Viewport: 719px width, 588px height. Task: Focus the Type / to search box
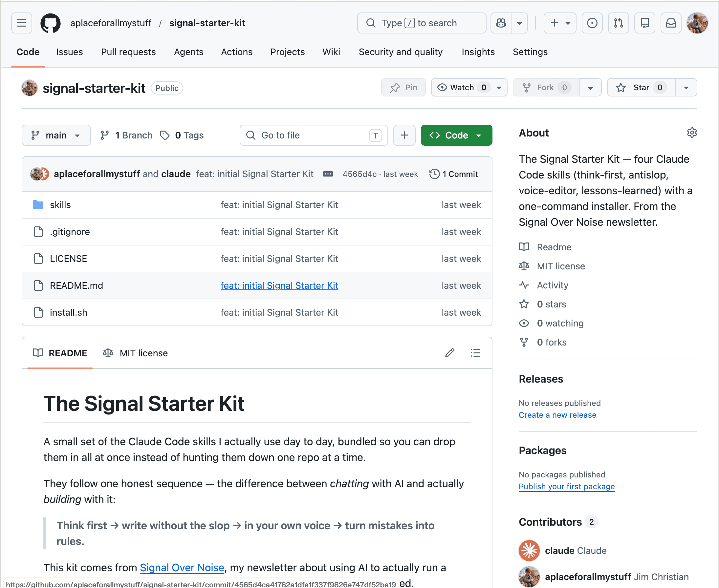point(422,23)
